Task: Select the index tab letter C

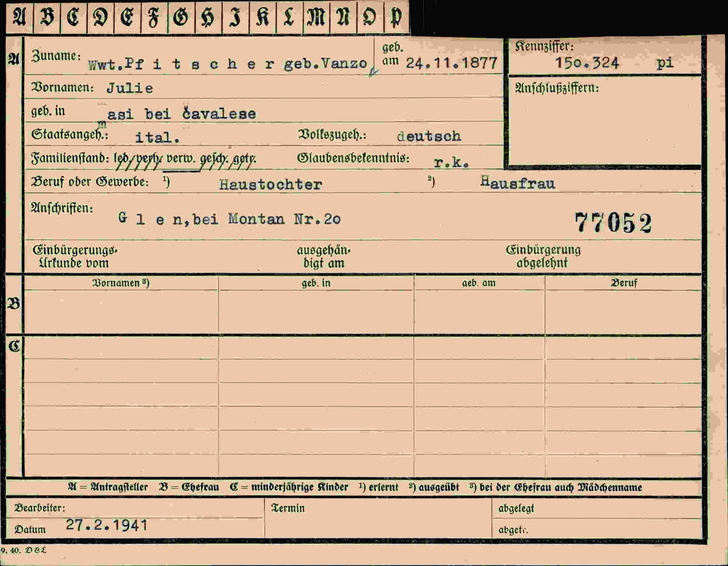Action: click(73, 17)
